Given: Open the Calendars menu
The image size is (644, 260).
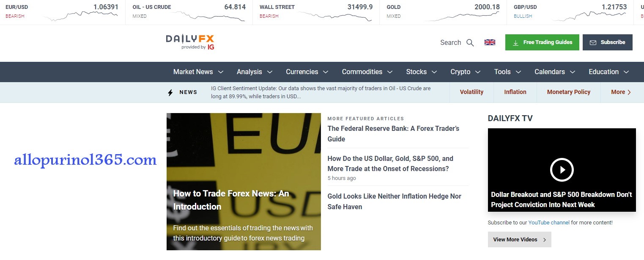Looking at the screenshot, I should [550, 72].
